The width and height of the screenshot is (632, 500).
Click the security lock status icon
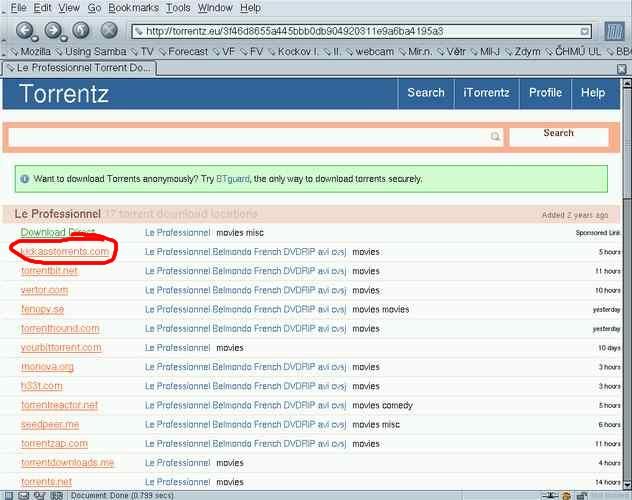click(582, 496)
